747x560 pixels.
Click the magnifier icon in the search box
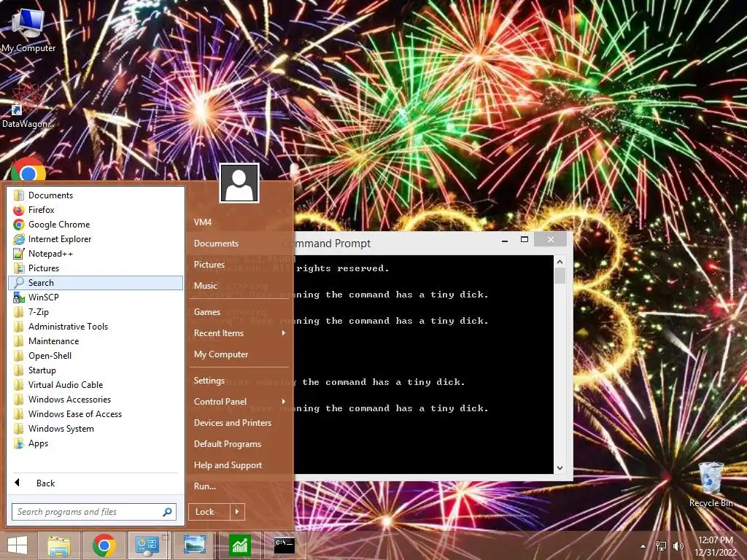pyautogui.click(x=167, y=512)
